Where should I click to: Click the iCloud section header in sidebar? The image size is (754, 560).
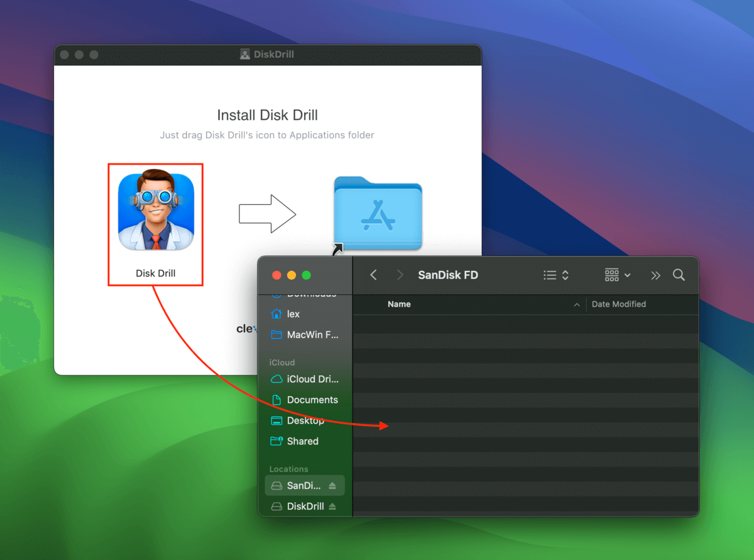tap(282, 363)
